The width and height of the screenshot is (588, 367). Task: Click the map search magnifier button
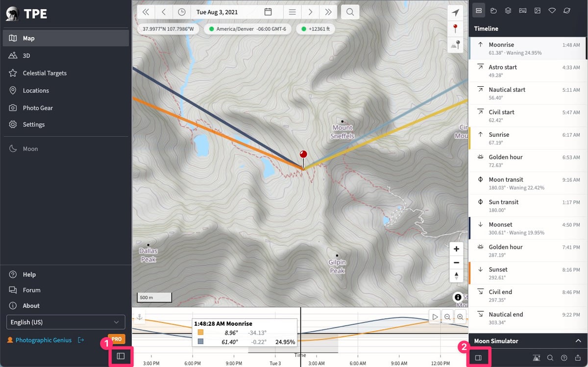(x=350, y=12)
